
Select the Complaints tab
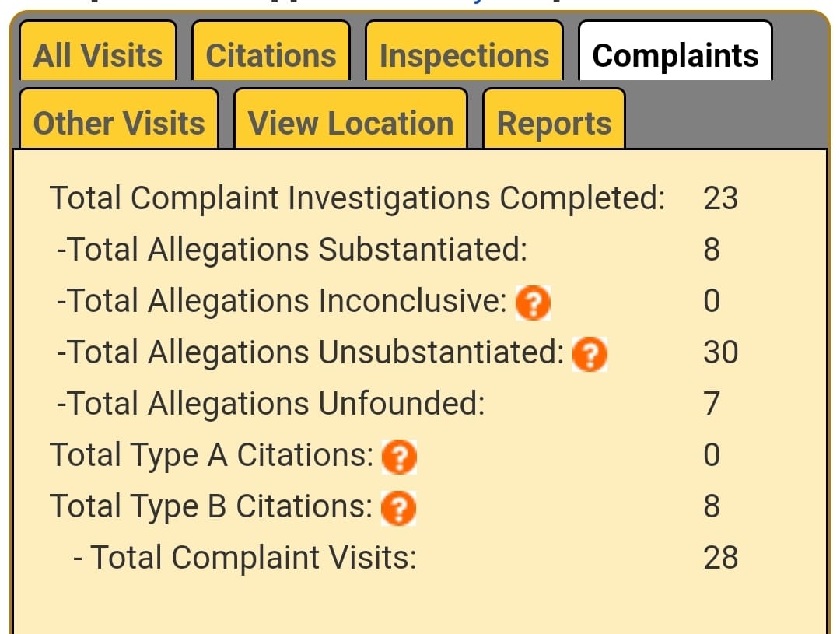click(x=675, y=55)
